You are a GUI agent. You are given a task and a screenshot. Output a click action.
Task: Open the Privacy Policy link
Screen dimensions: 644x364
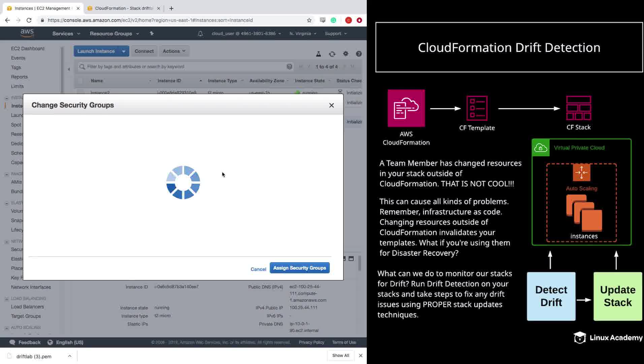pos(311,342)
